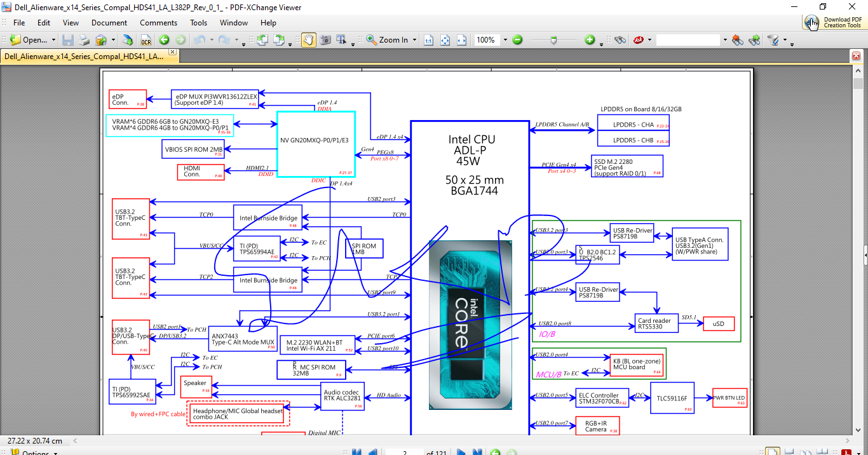The image size is (868, 455).
Task: Click the funnel filter options icon
Action: pyautogui.click(x=773, y=39)
